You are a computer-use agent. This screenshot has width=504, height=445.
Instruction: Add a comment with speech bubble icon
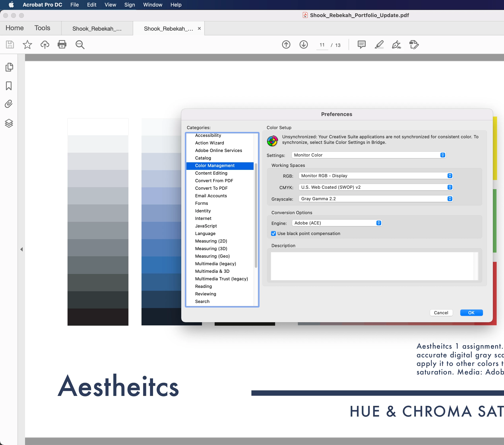point(362,45)
